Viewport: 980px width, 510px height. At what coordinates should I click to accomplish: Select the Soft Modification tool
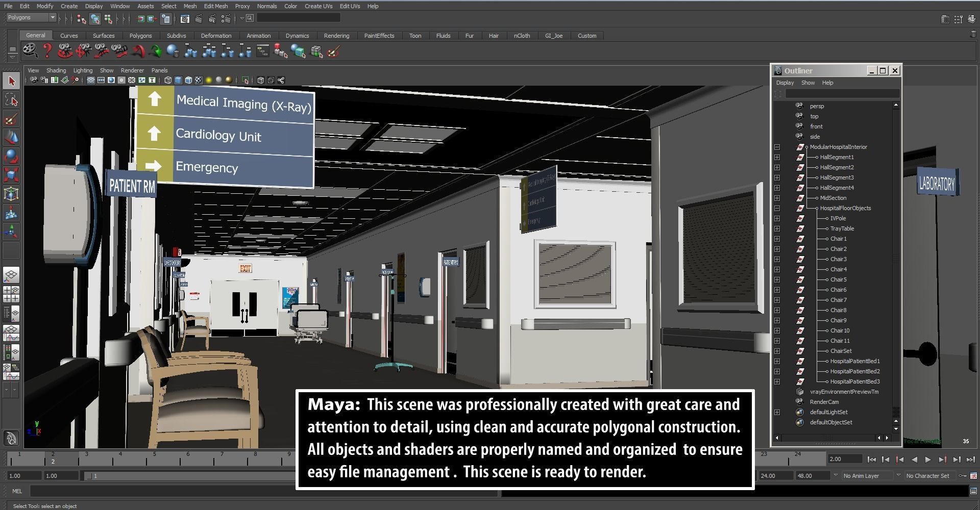(11, 213)
